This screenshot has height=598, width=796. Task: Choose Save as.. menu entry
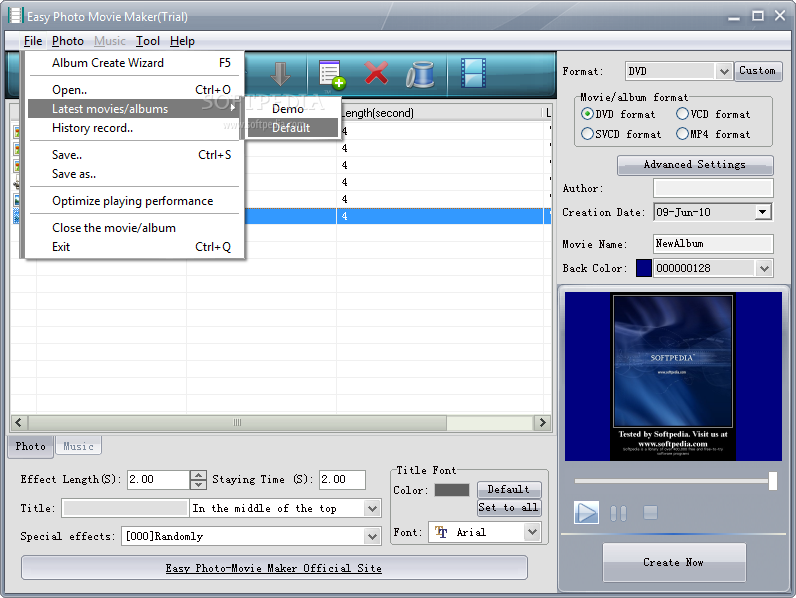tap(134, 174)
